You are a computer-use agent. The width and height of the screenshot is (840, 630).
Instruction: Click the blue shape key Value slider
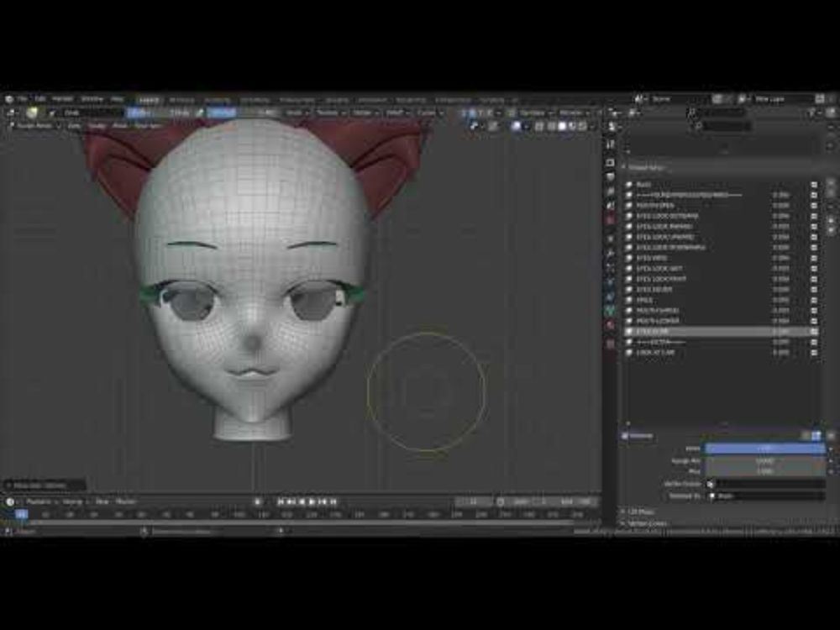[765, 449]
